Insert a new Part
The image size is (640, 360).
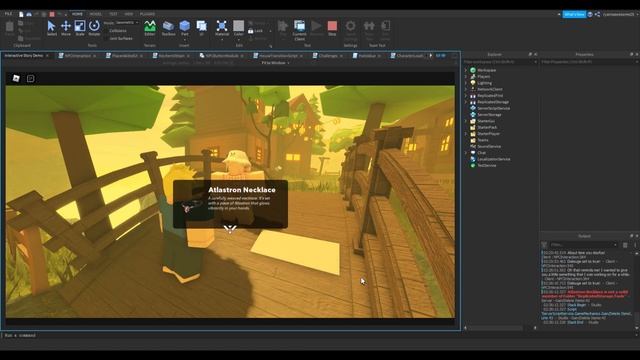(184, 27)
